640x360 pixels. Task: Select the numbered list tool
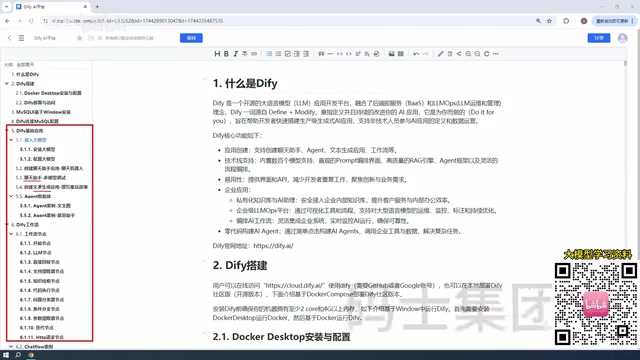(278, 54)
